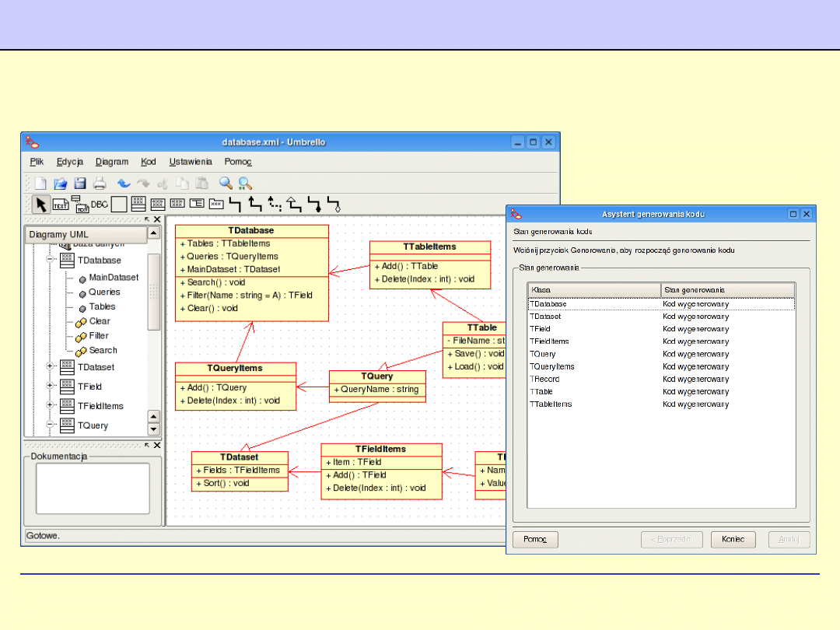This screenshot has height=630, width=840.
Task: Click the New document icon
Action: [x=40, y=184]
